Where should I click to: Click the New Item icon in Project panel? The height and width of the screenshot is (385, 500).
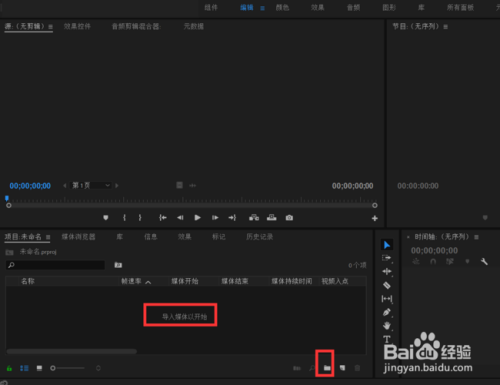[x=342, y=368]
